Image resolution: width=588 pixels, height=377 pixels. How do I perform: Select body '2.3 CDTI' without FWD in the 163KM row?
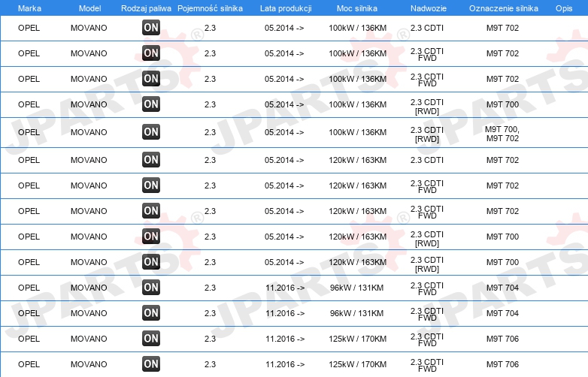(x=427, y=160)
